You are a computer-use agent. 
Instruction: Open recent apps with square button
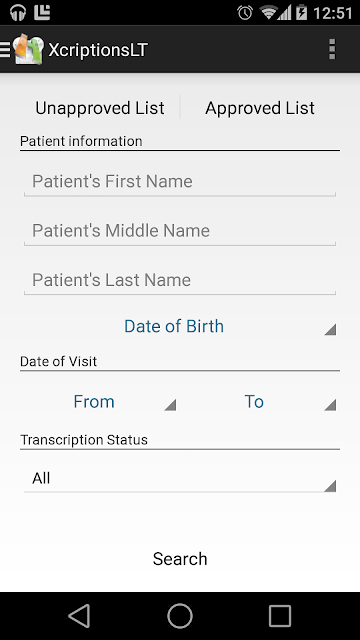tap(280, 616)
